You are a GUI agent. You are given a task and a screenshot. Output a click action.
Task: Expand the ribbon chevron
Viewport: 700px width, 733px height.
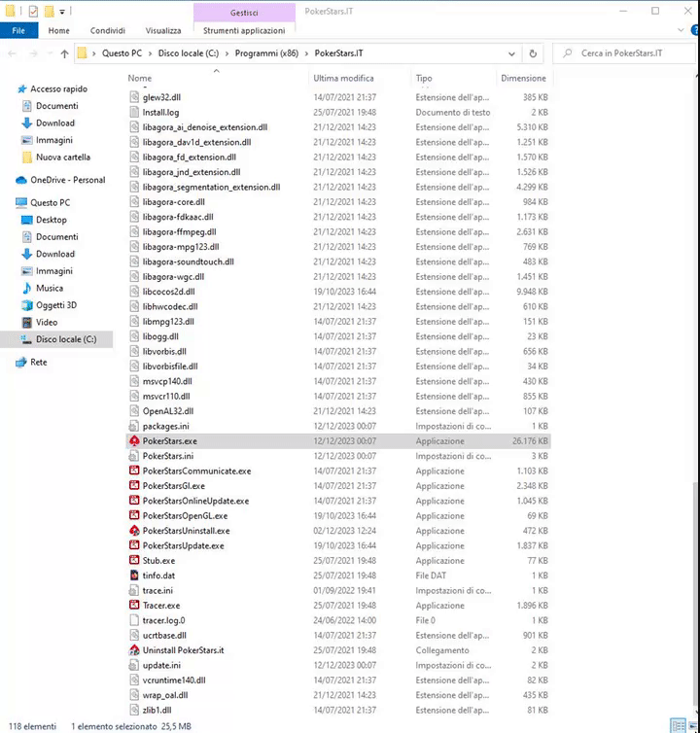(681, 30)
